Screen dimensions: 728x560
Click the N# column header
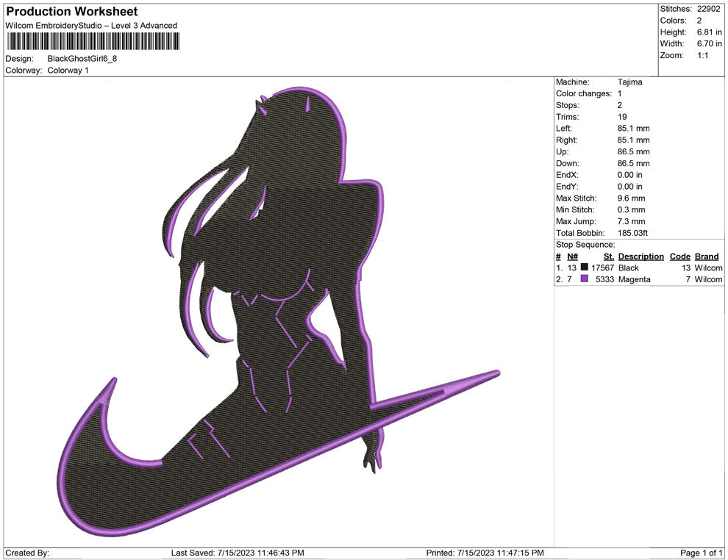[572, 256]
